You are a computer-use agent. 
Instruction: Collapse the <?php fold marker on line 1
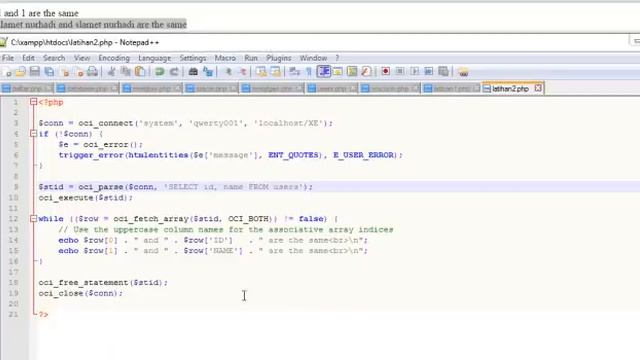(33, 102)
